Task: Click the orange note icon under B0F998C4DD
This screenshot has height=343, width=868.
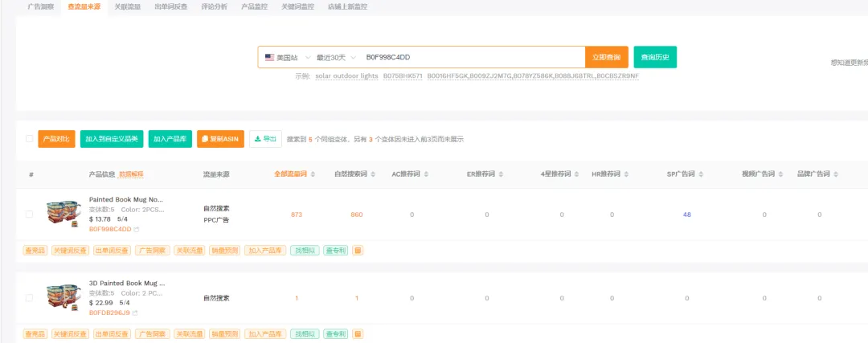Action: 358,251
